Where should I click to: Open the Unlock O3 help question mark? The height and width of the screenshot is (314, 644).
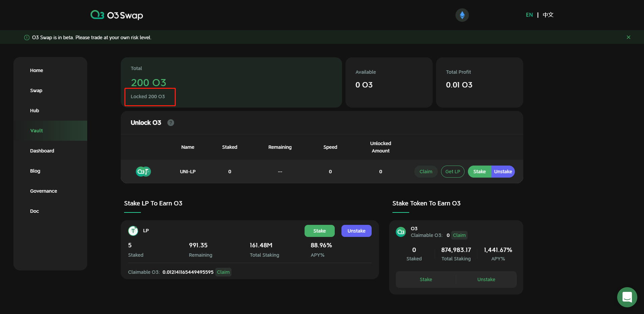[x=171, y=123]
